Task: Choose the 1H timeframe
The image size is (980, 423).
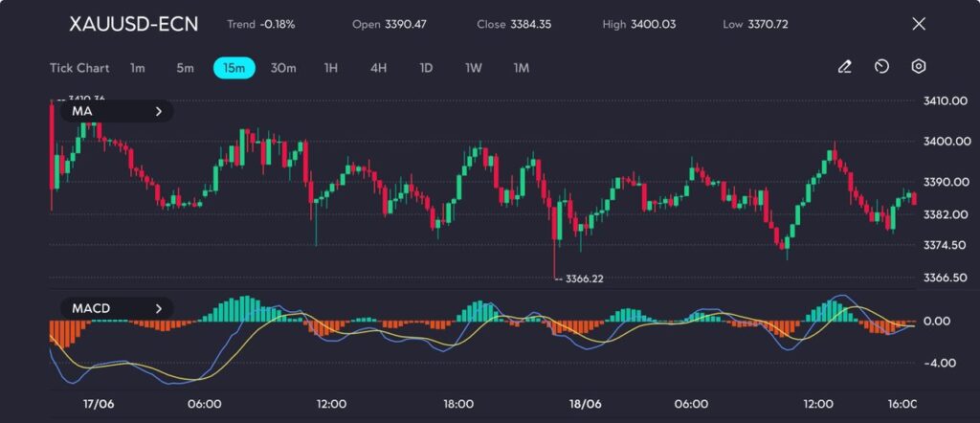Action: click(331, 68)
